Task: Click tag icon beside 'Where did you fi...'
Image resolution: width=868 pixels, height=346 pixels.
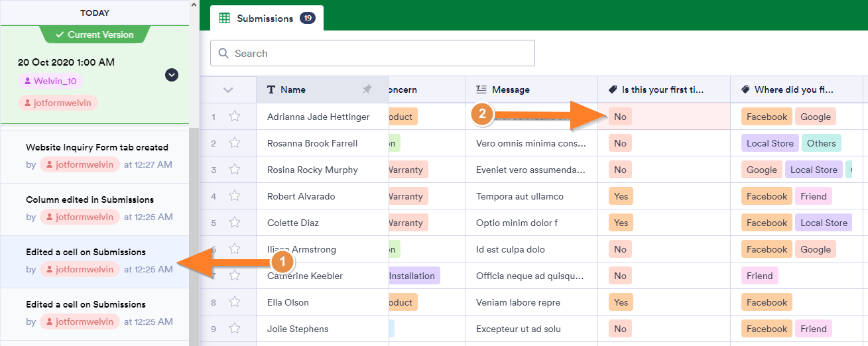Action: click(745, 89)
